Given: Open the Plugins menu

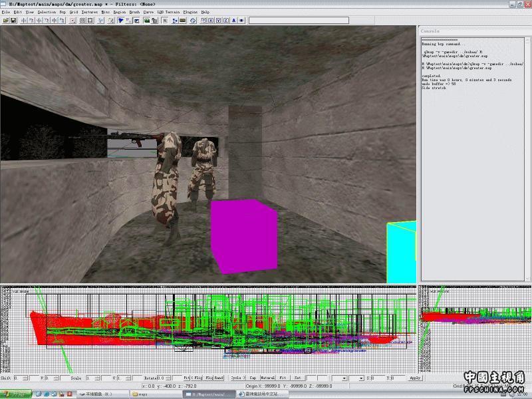Looking at the screenshot, I should pyautogui.click(x=190, y=12).
